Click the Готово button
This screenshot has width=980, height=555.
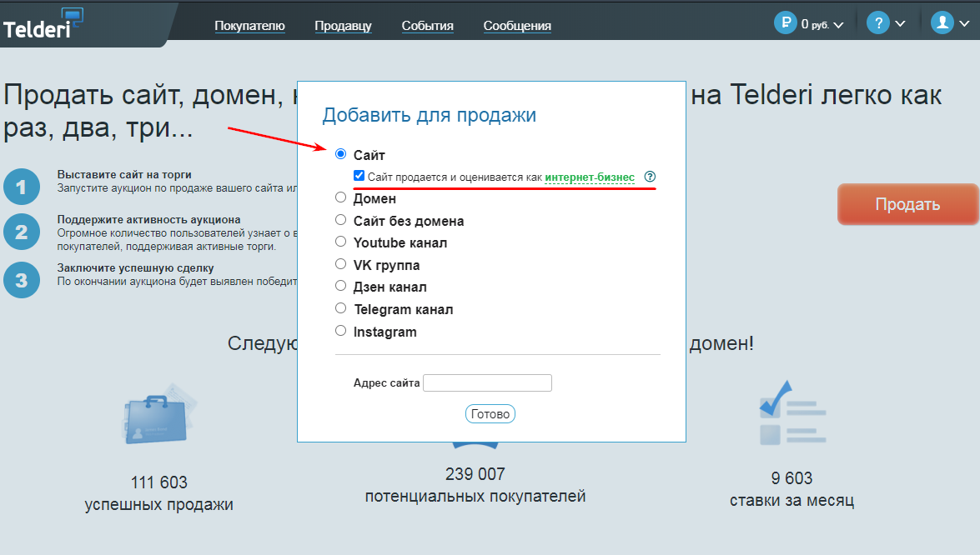(x=490, y=414)
